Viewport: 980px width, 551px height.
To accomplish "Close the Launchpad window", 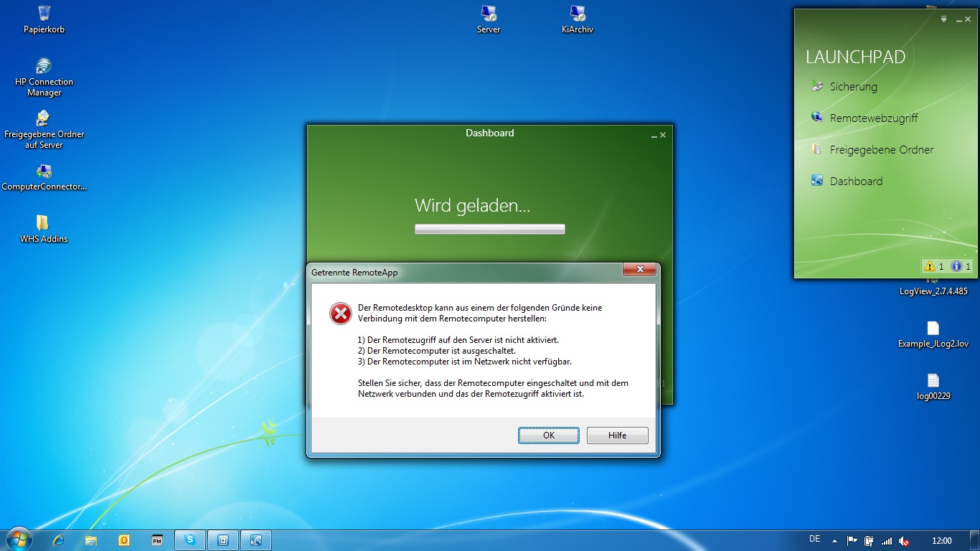I will [968, 19].
